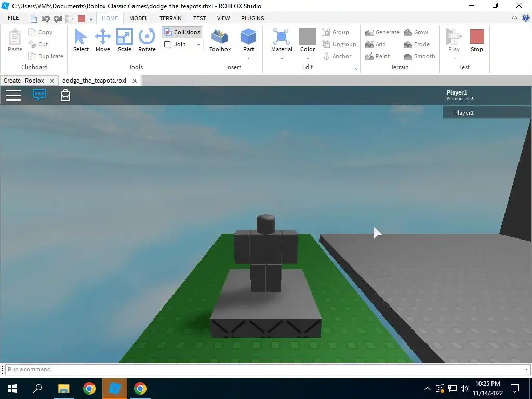Click Duplicate in Clipboard group
Screen dimensions: 532x399
(x=46, y=56)
